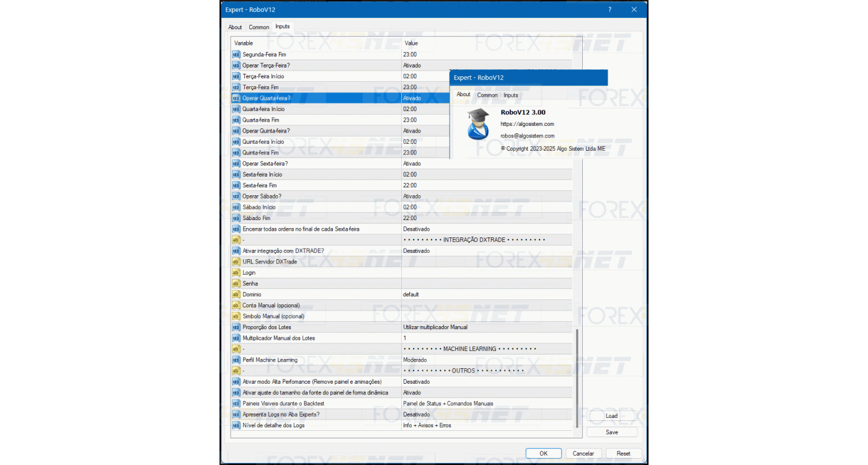Click the Load button
Image resolution: width=868 pixels, height=465 pixels.
click(x=611, y=416)
